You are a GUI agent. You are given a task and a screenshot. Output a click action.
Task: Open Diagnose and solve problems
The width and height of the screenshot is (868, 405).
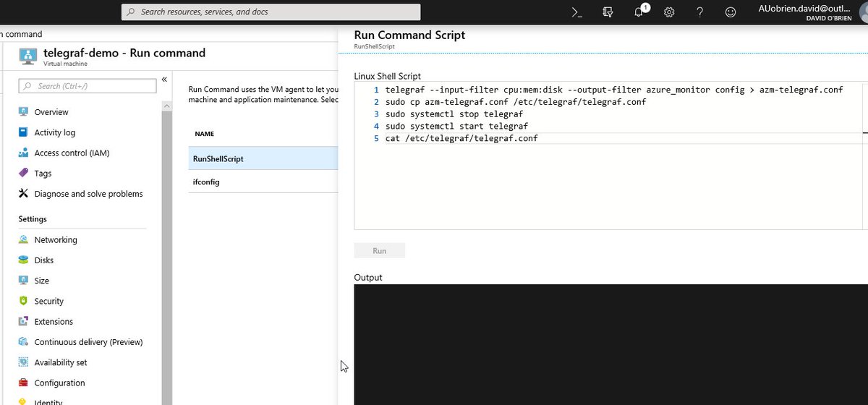click(x=88, y=194)
